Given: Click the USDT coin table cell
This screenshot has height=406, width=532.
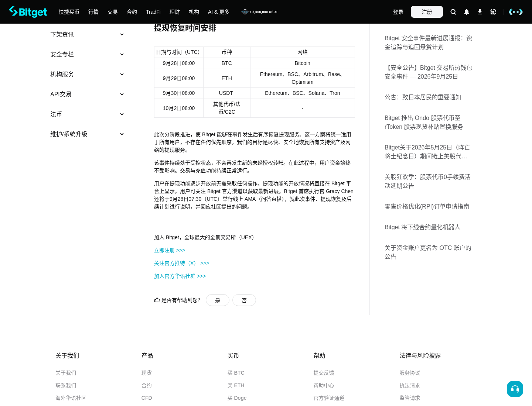Looking at the screenshot, I should coord(227,93).
